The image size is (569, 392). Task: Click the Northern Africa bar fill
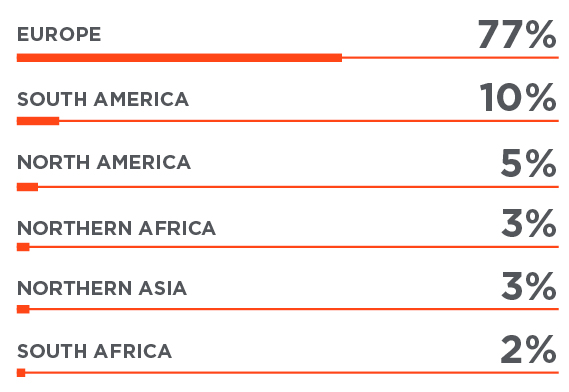pos(23,247)
